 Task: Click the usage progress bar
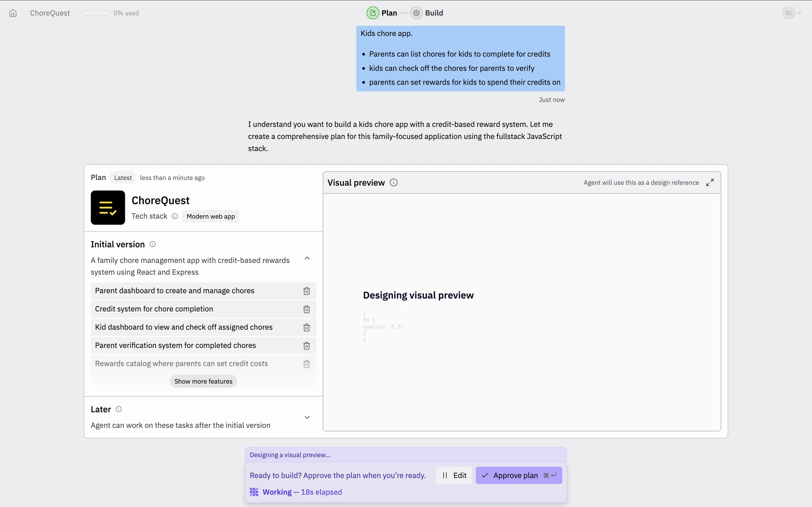click(x=96, y=13)
